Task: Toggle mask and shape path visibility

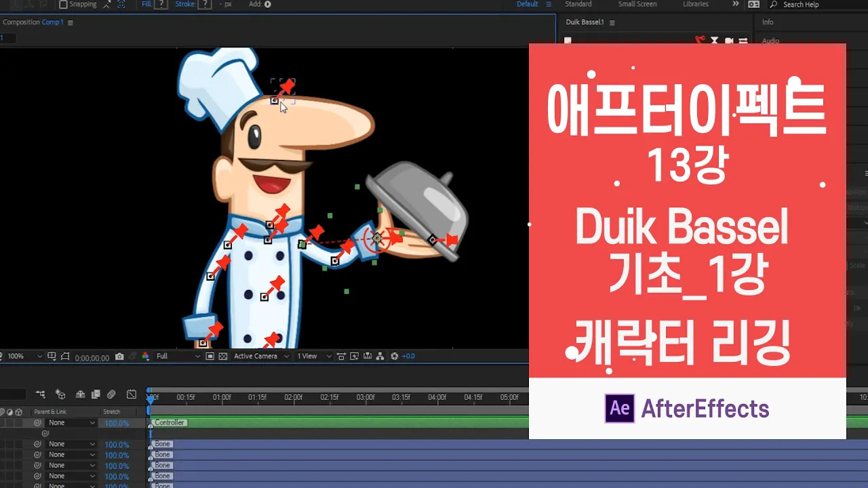Action: coord(65,356)
